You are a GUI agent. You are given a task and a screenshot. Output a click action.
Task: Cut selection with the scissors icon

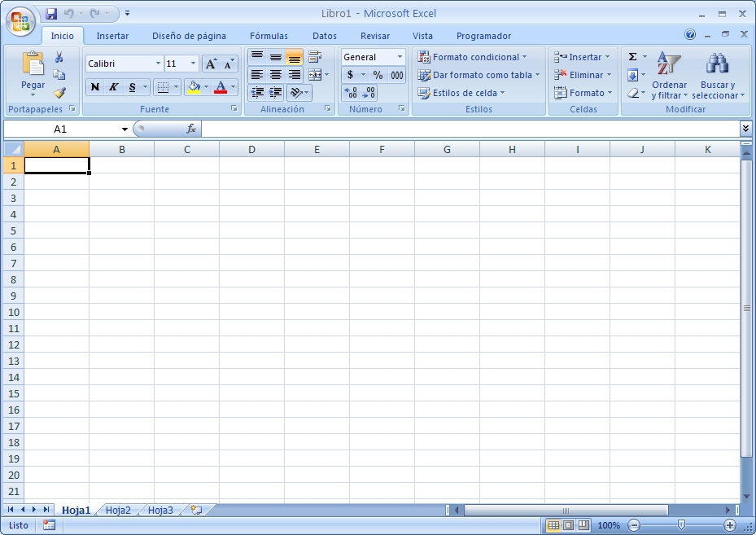[x=59, y=57]
